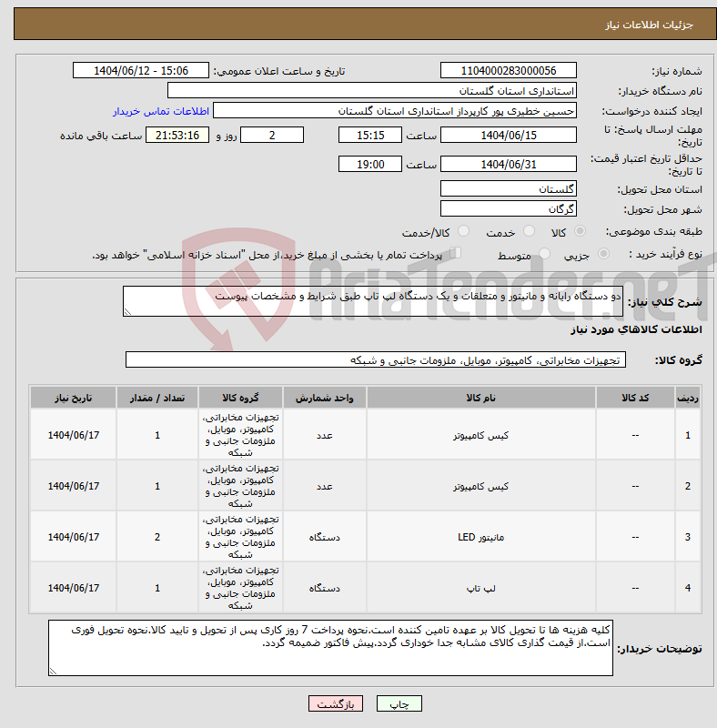Click the remaining days field showing 2

tap(272, 135)
